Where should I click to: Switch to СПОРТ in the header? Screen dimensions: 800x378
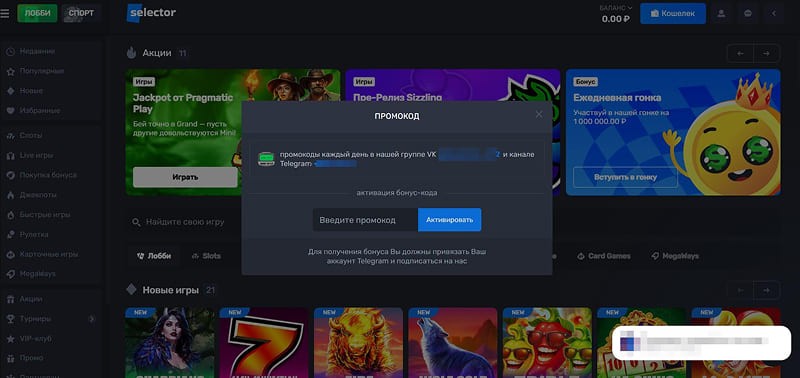coord(81,13)
